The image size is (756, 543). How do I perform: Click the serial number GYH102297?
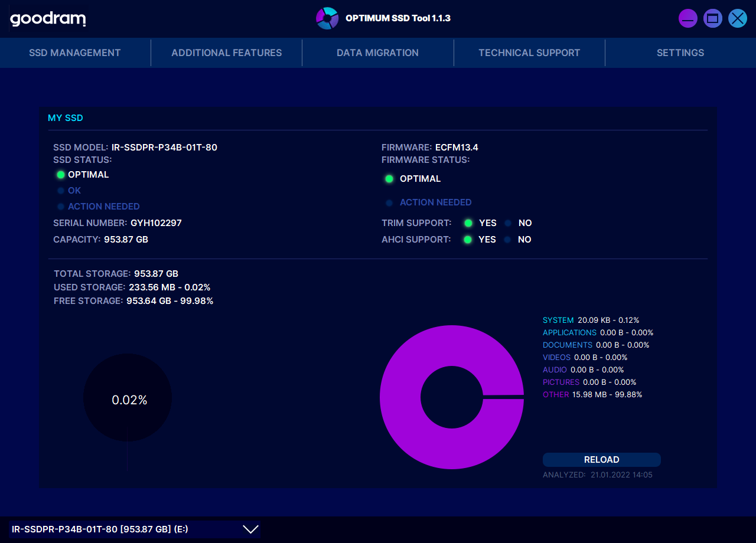(x=156, y=223)
